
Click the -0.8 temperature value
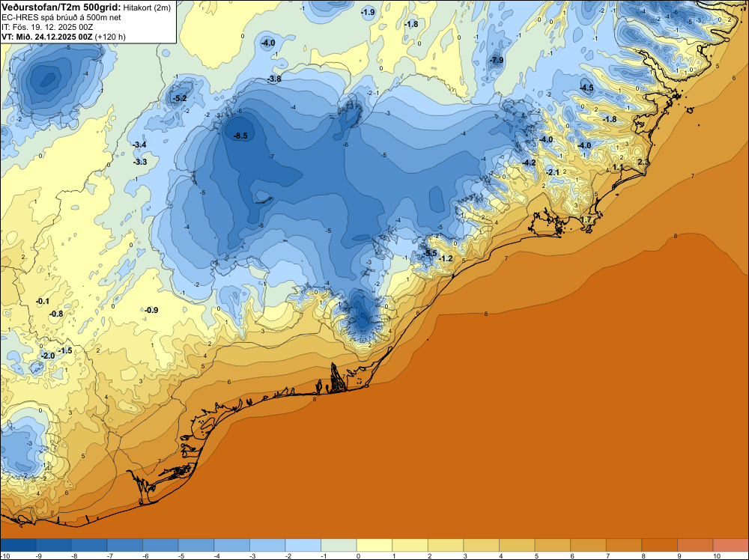click(56, 314)
